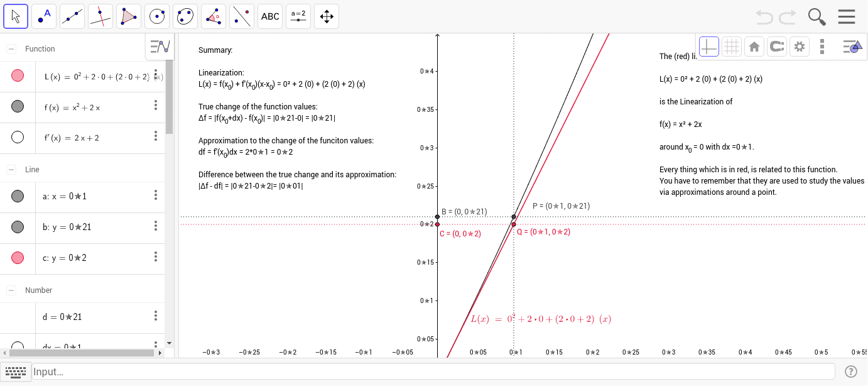Screen dimensions: 868x386
Task: Select the Point tool
Action: coord(44,16)
